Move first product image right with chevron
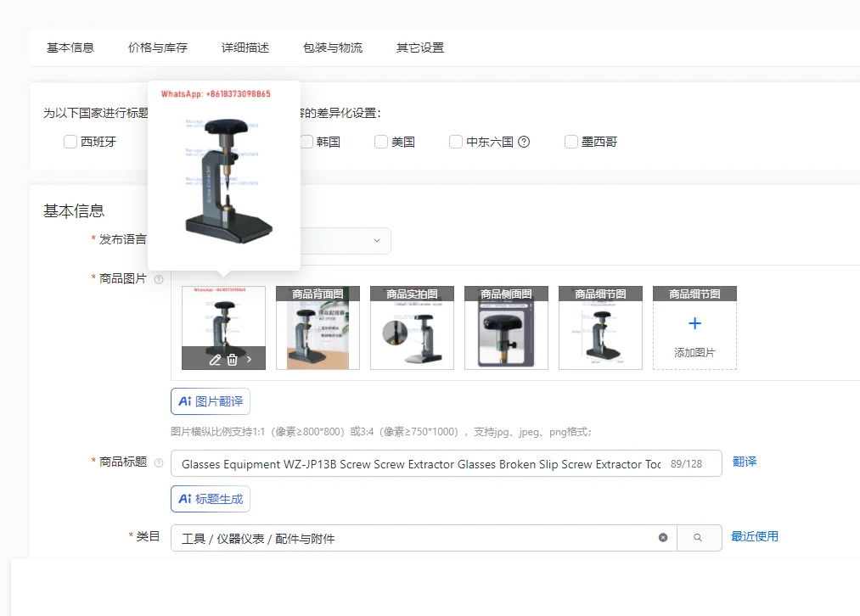Screen dimensions: 860x616 (x=249, y=360)
